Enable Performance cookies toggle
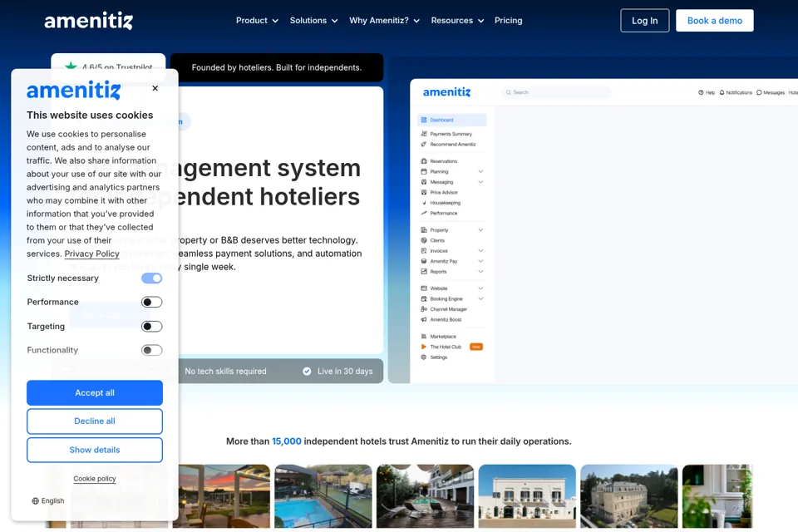 pos(151,302)
